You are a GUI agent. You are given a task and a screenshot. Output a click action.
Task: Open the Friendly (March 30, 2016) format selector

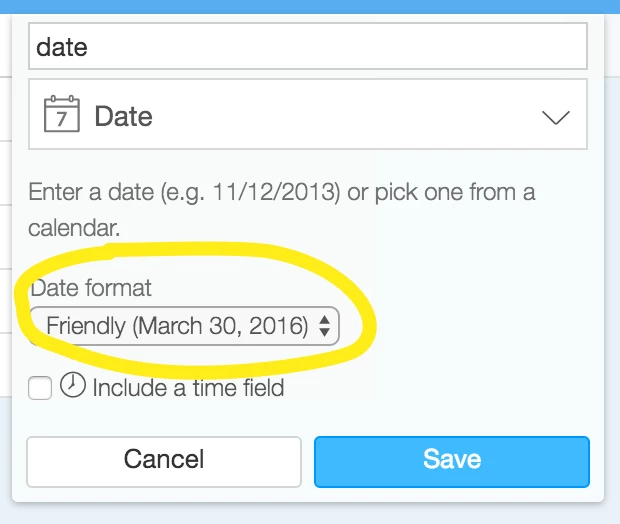(185, 326)
